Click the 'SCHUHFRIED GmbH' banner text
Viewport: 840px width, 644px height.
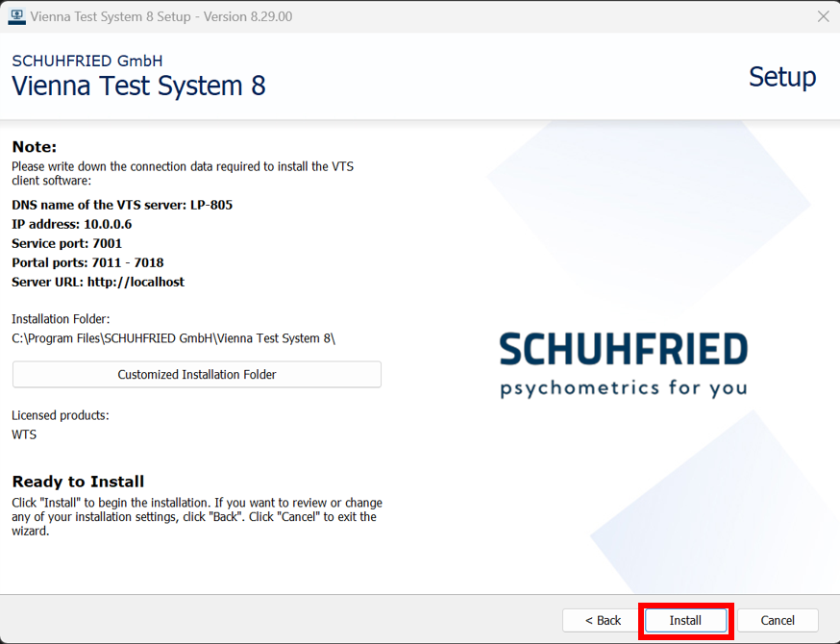(87, 61)
